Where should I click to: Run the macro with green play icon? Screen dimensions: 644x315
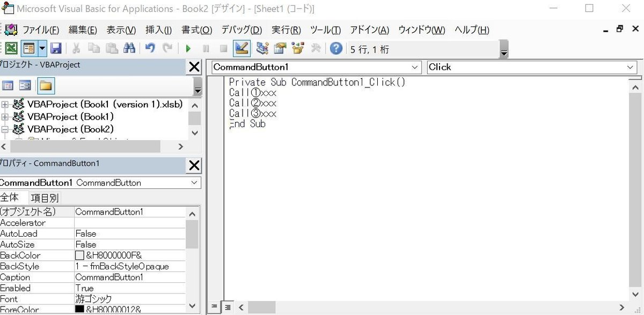pyautogui.click(x=188, y=49)
